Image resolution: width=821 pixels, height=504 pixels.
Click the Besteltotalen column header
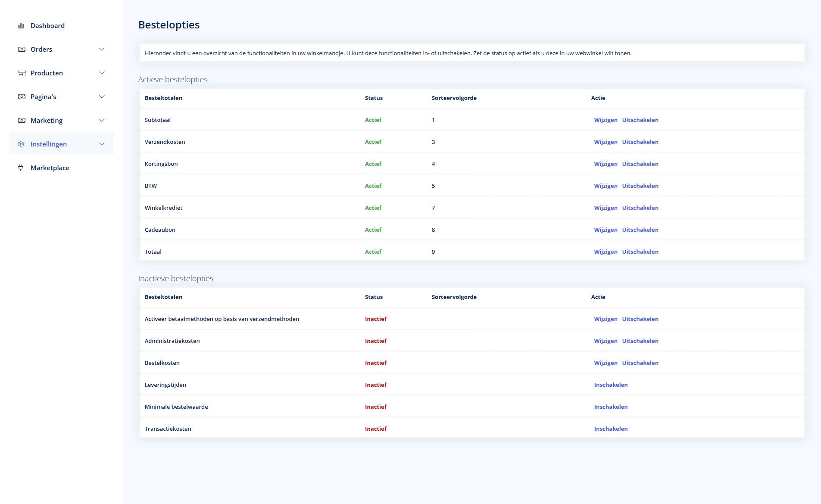pos(163,98)
